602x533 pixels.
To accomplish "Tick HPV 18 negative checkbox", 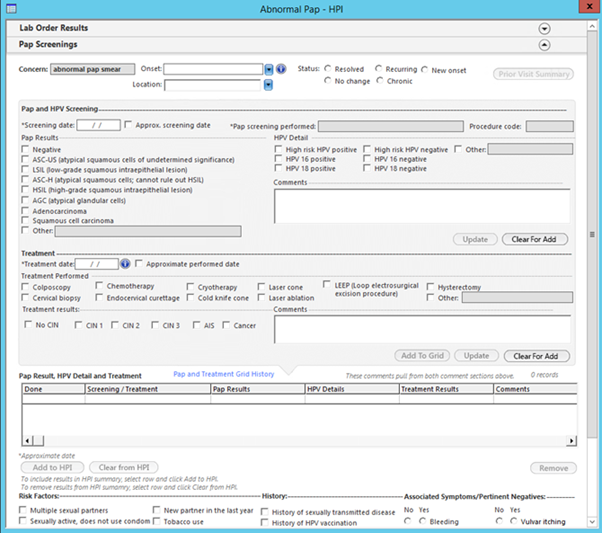I will click(x=367, y=168).
